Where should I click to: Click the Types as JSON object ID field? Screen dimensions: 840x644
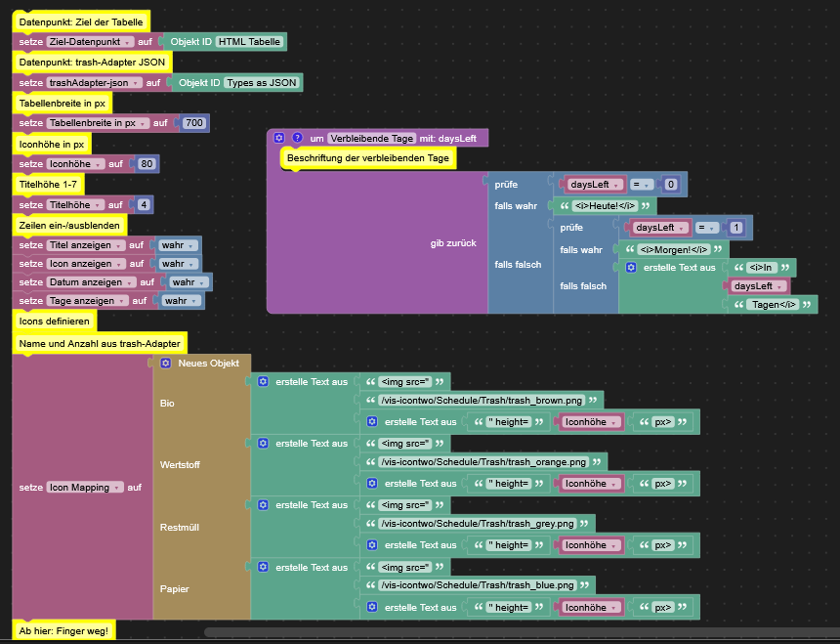(262, 82)
